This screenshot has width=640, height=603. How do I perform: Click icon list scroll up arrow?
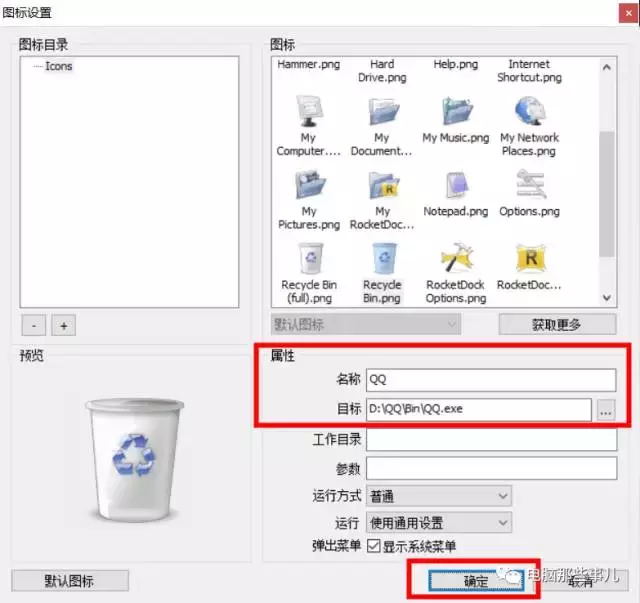click(607, 67)
